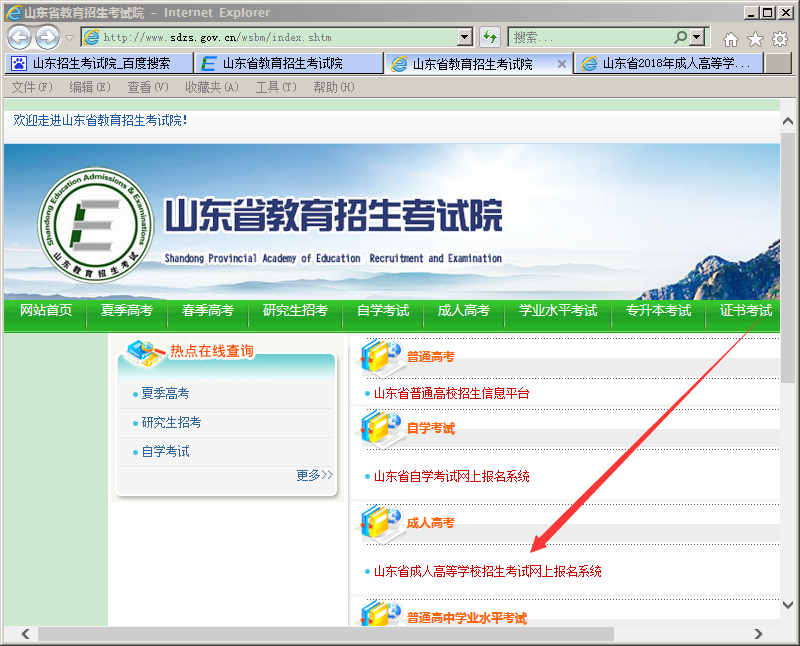
Task: Click the green Refresh button
Action: [490, 37]
